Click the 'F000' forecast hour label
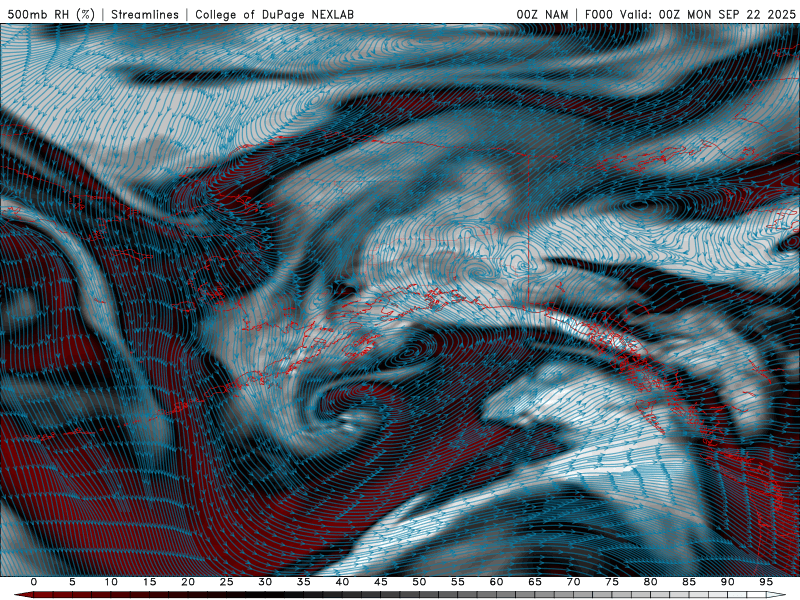The height and width of the screenshot is (600, 800). tap(598, 14)
